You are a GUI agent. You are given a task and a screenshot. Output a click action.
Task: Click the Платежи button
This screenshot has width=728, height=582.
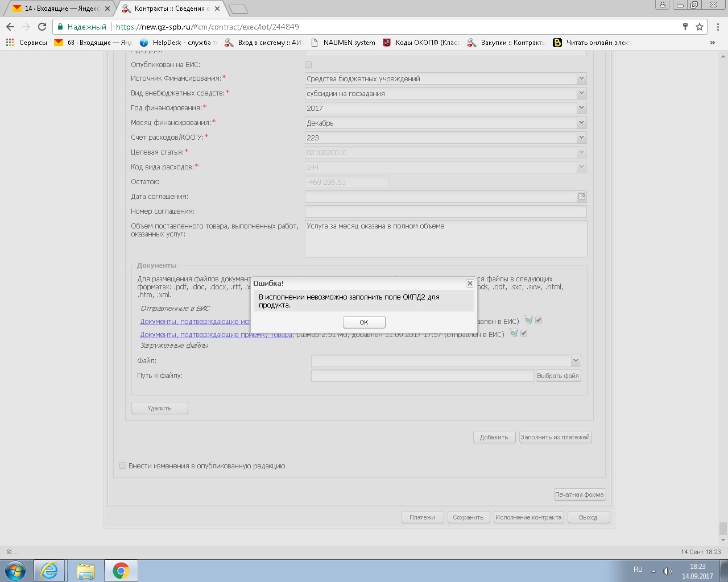(x=422, y=517)
